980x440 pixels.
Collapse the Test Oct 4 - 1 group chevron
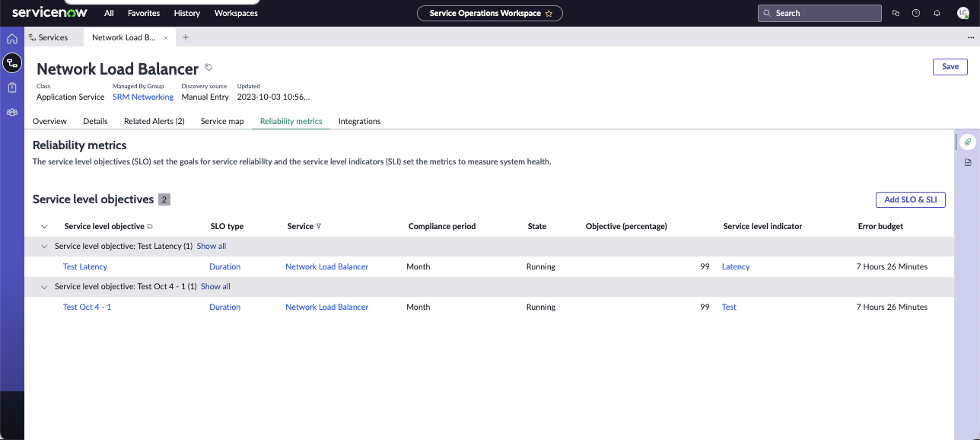tap(46, 287)
